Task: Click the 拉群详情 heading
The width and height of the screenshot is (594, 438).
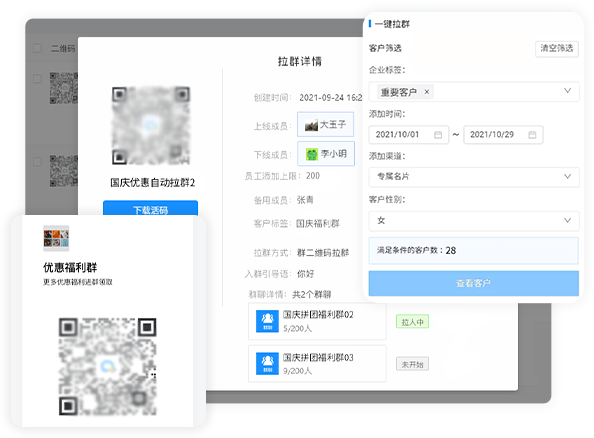Action: coord(300,61)
